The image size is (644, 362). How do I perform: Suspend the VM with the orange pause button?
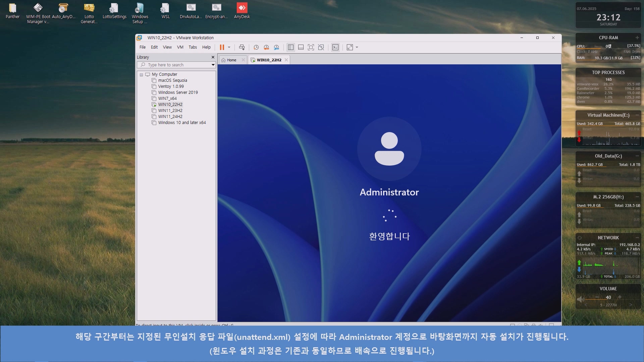click(x=222, y=47)
